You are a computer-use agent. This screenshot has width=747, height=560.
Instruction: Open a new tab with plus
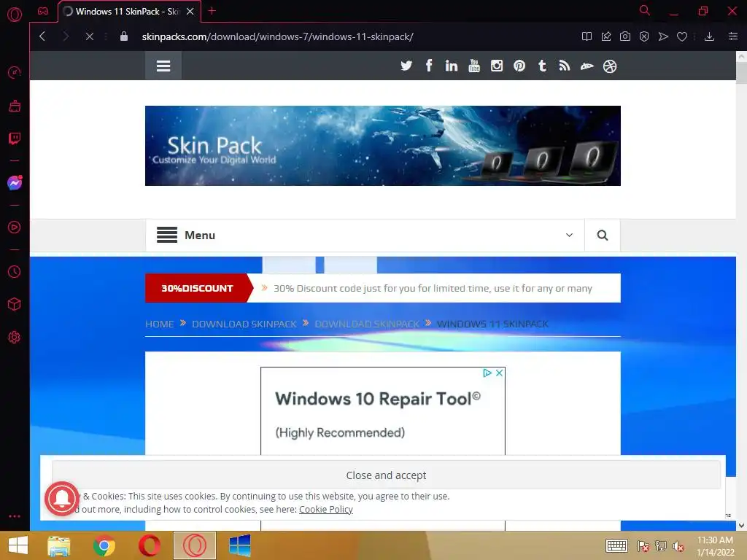pos(212,11)
